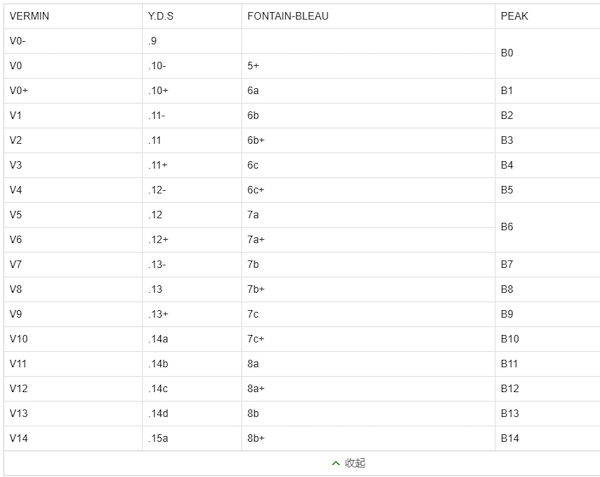The width and height of the screenshot is (600, 477).
Task: Select the 8b+ Fontainebleau cell
Action: [256, 439]
